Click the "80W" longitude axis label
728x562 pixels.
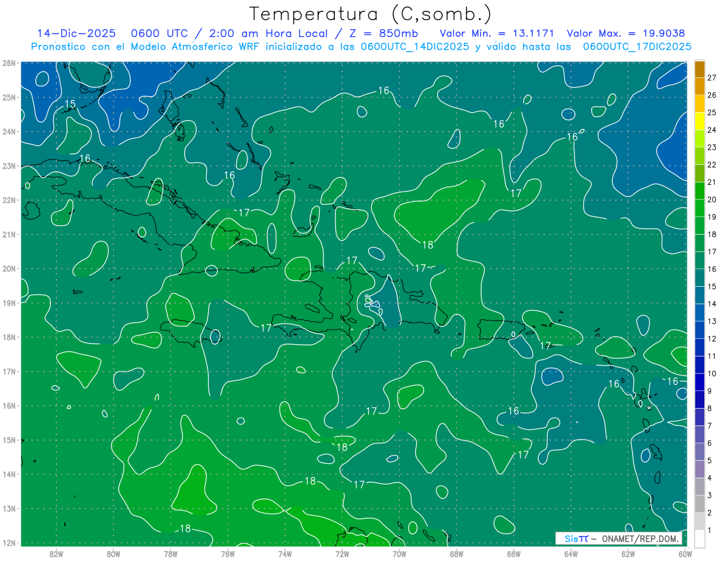(x=113, y=553)
